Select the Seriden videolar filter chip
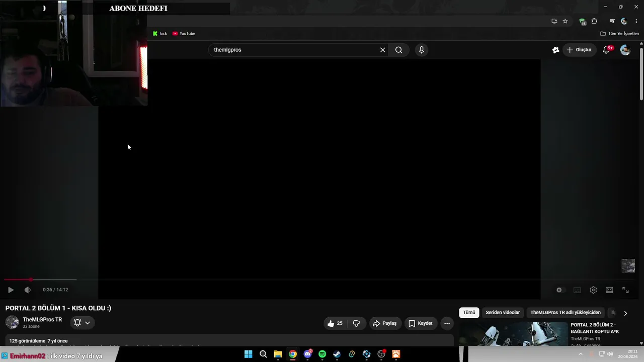Viewport: 644px width, 362px height. (503, 313)
